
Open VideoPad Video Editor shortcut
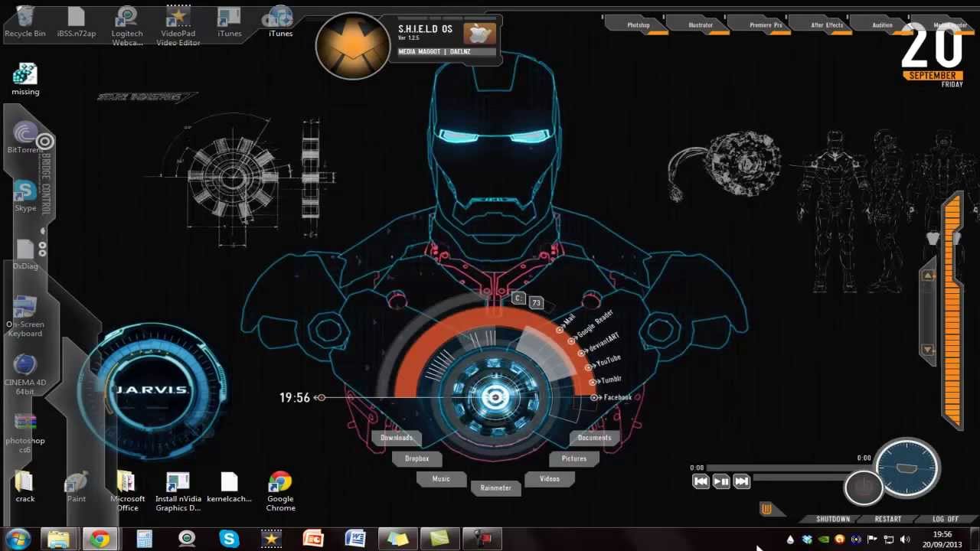click(x=178, y=26)
